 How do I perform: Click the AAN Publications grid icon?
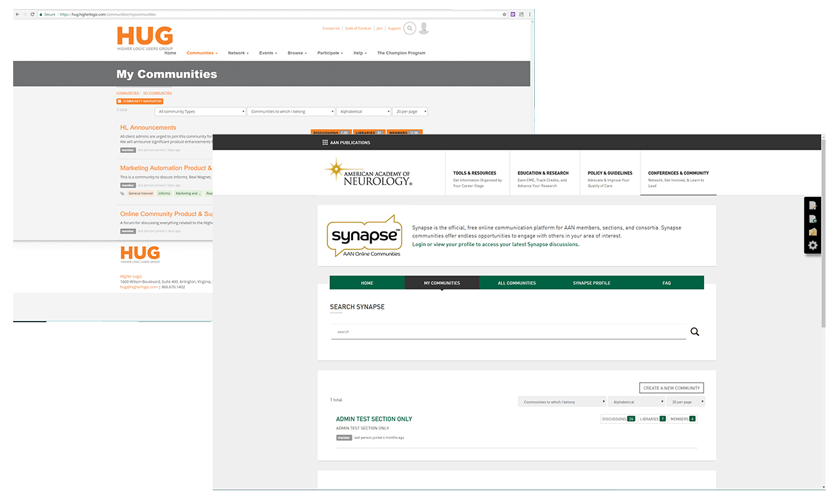[325, 142]
